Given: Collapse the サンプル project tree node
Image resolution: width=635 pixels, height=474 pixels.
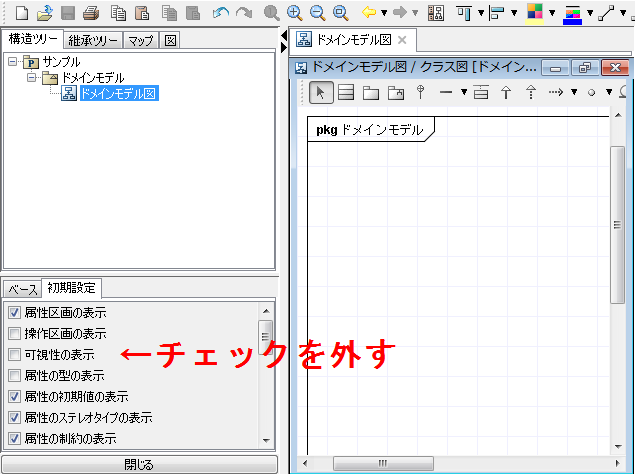Looking at the screenshot, I should pyautogui.click(x=13, y=62).
